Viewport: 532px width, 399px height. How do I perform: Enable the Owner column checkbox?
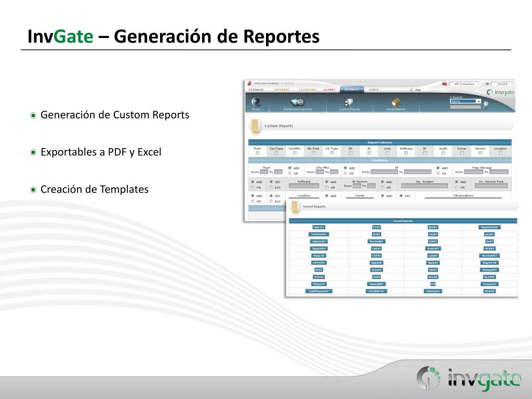(462, 153)
